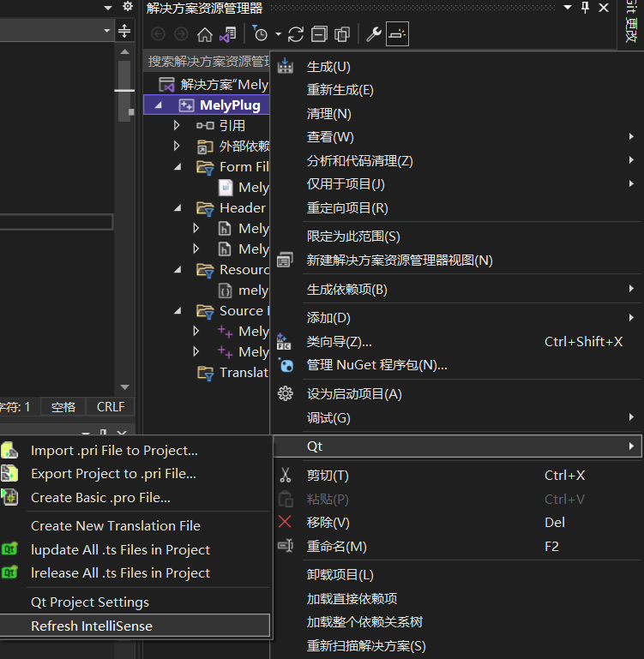Show all files icon in toolbar

click(342, 34)
